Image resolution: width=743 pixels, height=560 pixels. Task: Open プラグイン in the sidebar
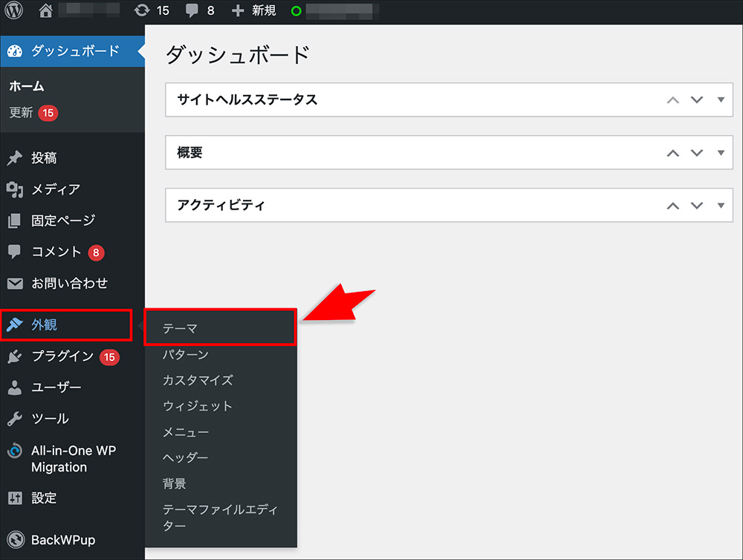click(x=62, y=356)
